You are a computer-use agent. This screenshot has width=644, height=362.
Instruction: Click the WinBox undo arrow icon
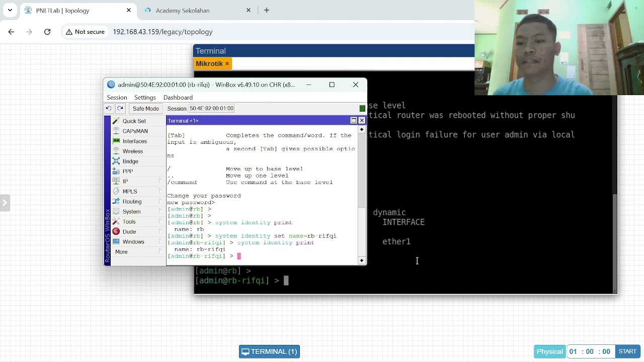pos(109,109)
